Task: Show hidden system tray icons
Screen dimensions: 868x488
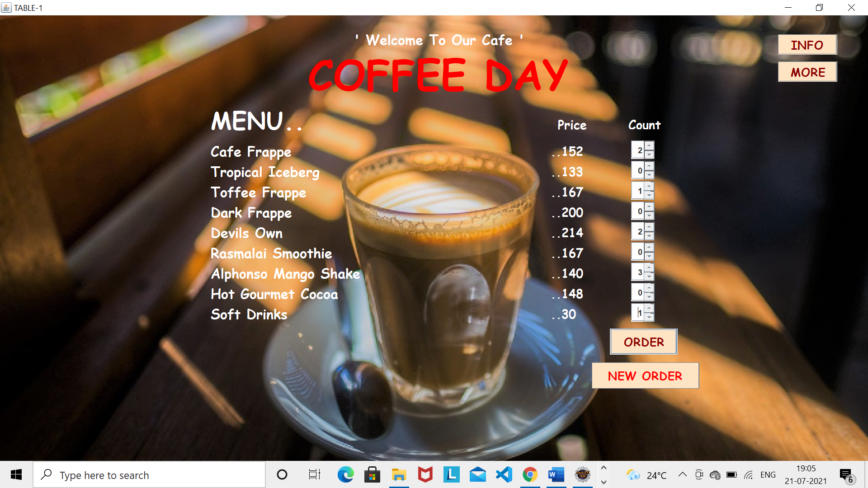Action: click(683, 474)
